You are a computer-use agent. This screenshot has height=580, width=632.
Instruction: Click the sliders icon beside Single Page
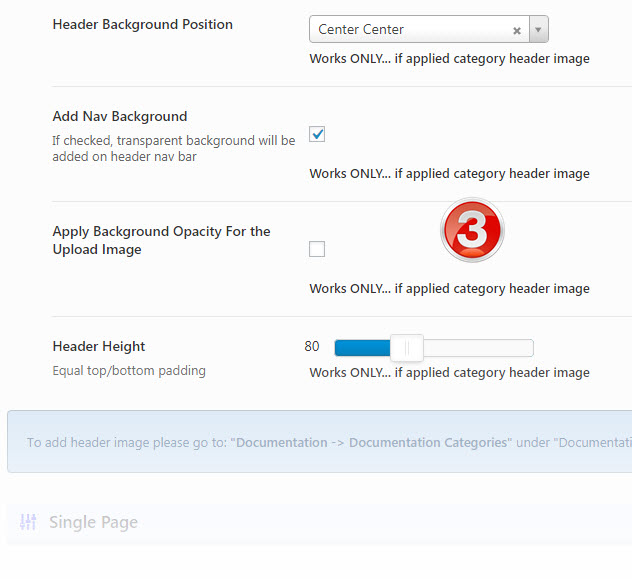point(28,522)
